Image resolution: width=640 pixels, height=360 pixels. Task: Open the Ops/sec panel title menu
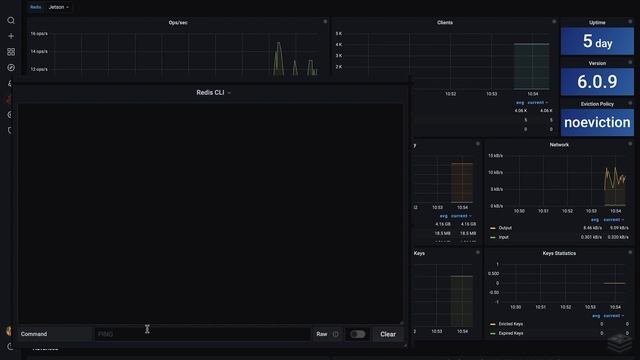coord(178,22)
